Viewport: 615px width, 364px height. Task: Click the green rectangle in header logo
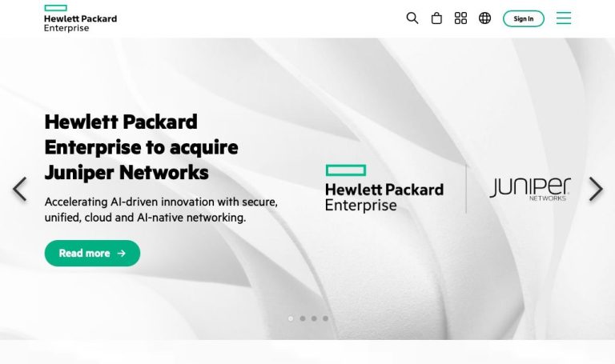(x=55, y=8)
